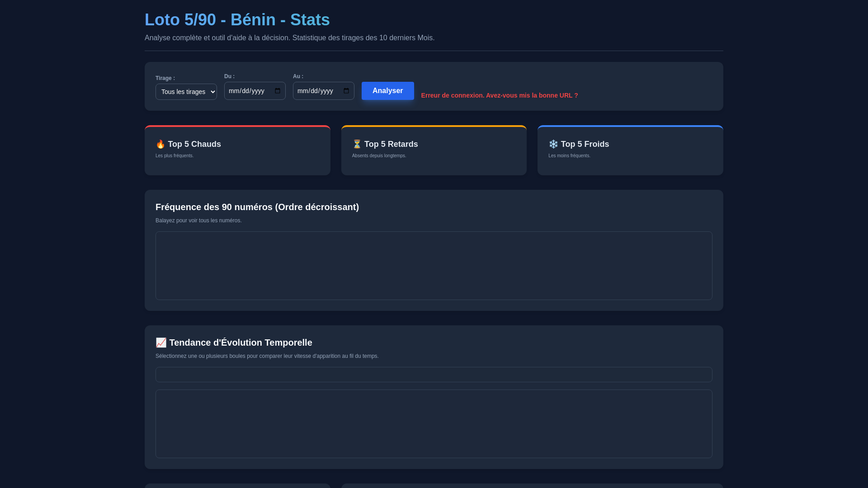Click the subtitle 'Analyse complète et outil d'aide'

[x=289, y=38]
